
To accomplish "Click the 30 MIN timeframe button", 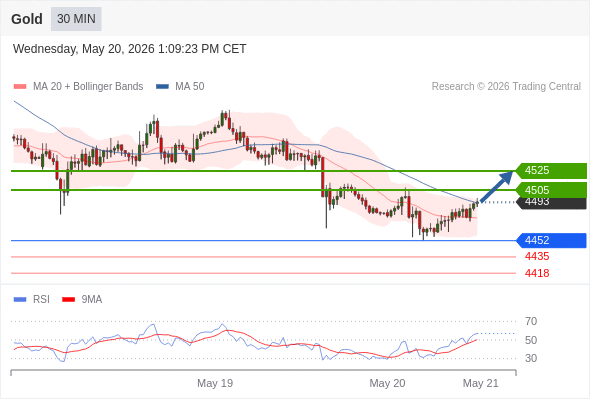I will 76,19.
